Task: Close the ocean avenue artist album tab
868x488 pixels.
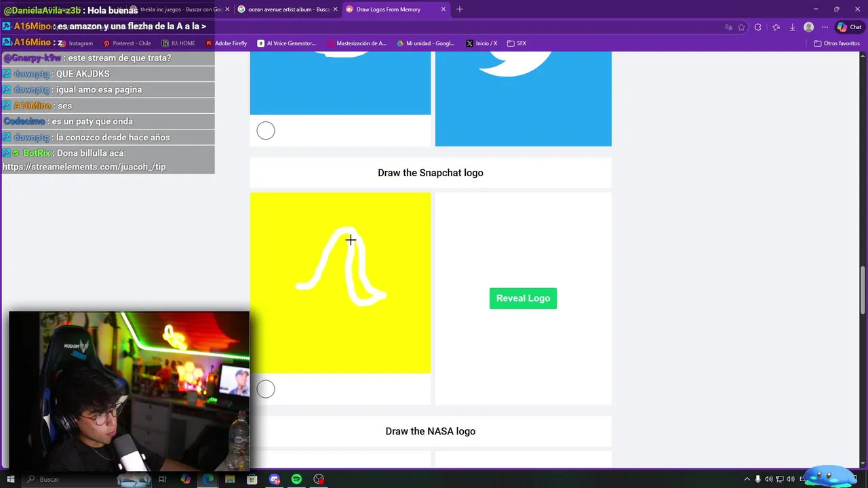Action: click(x=335, y=9)
